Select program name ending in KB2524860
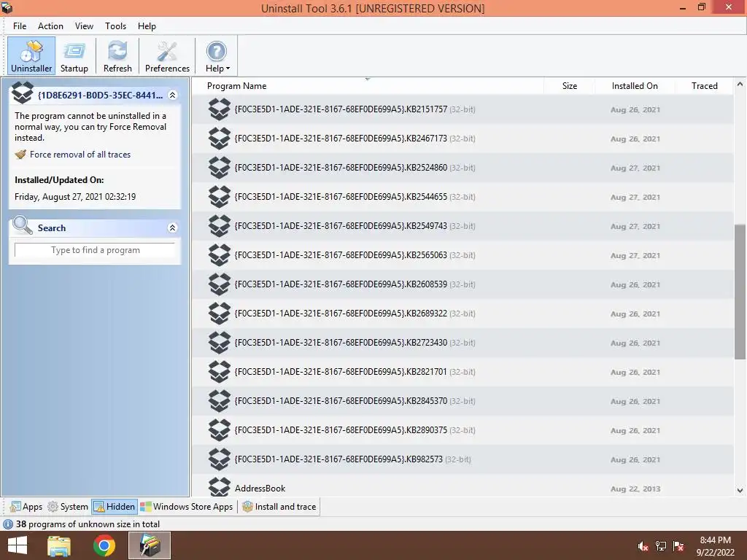This screenshot has height=560, width=747. (341, 168)
